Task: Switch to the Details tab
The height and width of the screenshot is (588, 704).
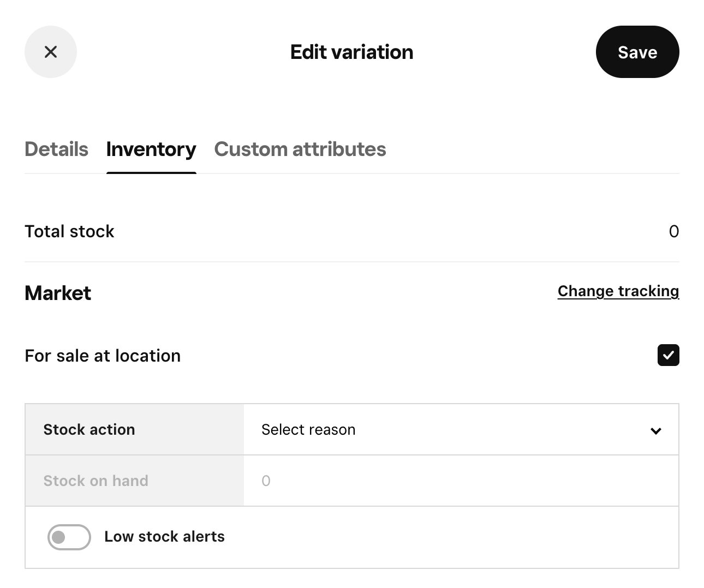Action: click(x=56, y=149)
